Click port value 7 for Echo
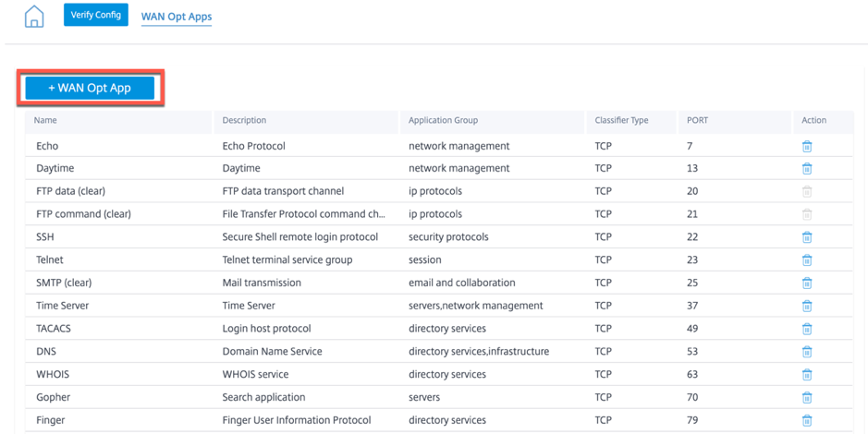 690,146
